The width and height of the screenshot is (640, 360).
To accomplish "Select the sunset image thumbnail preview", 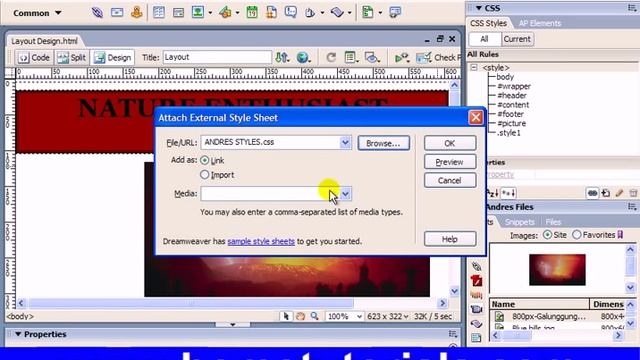I will (x=557, y=269).
